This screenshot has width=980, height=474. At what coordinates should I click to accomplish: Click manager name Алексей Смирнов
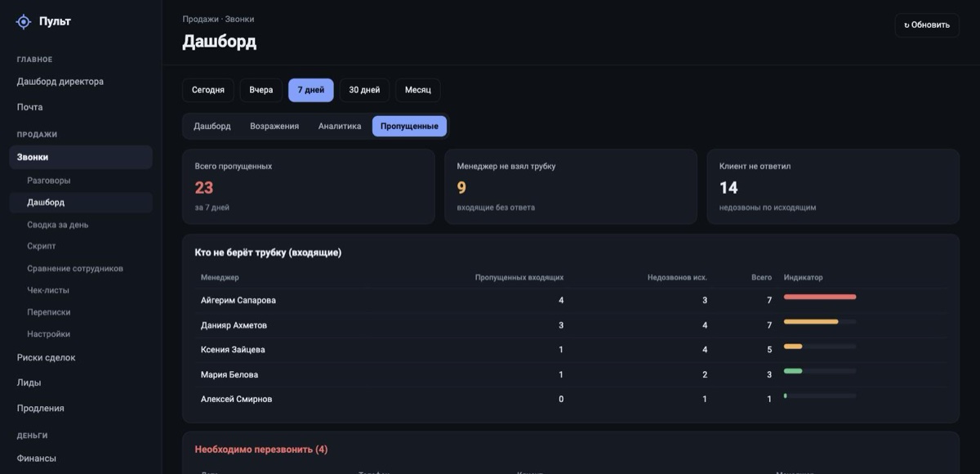237,400
